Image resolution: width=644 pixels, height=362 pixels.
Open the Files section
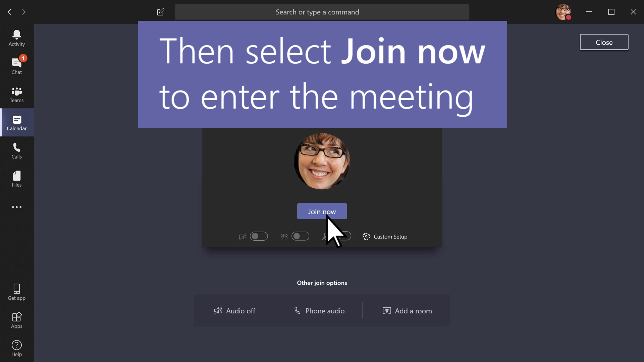16,179
